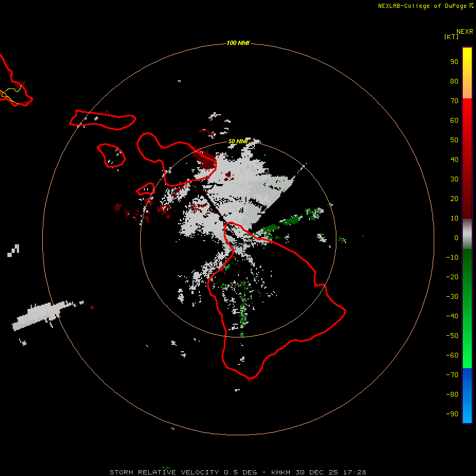Click the -10 value on velocity scale
Screen dimensions: 476x476
pyautogui.click(x=452, y=258)
